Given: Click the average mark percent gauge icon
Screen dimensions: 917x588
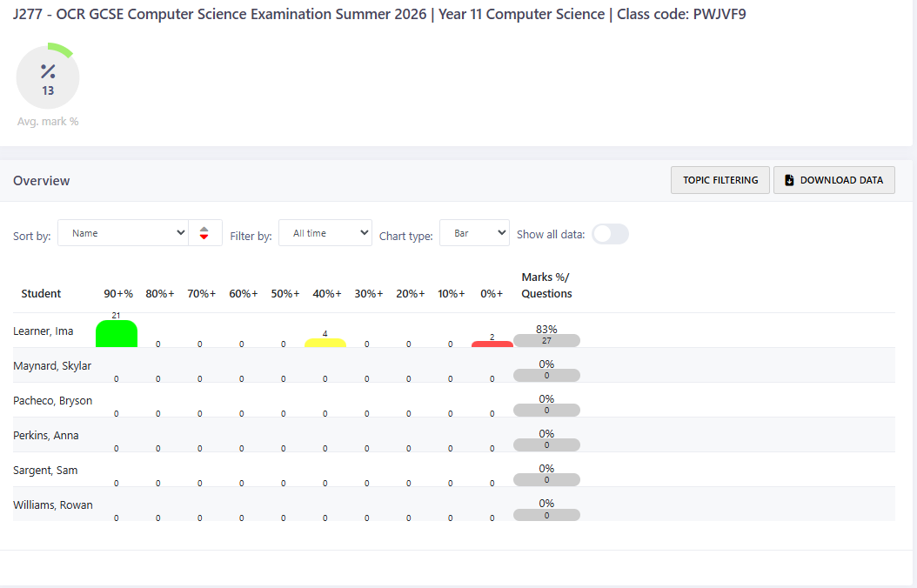Looking at the screenshot, I should pyautogui.click(x=48, y=77).
